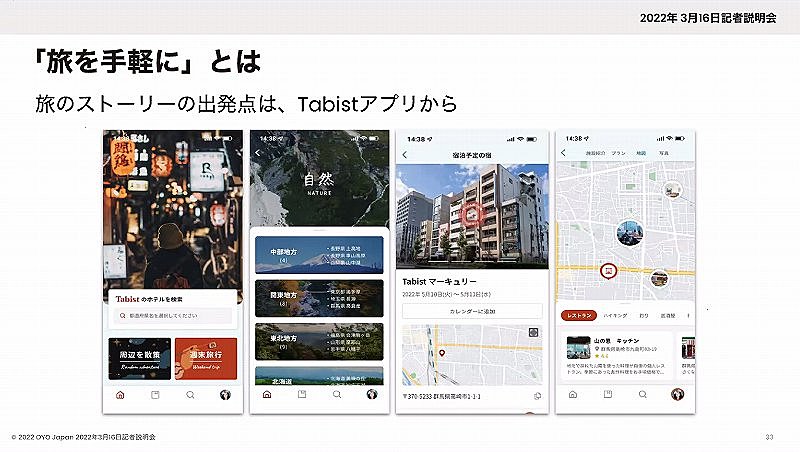Open the 関東地方 region card
The width and height of the screenshot is (800, 452).
(319, 298)
